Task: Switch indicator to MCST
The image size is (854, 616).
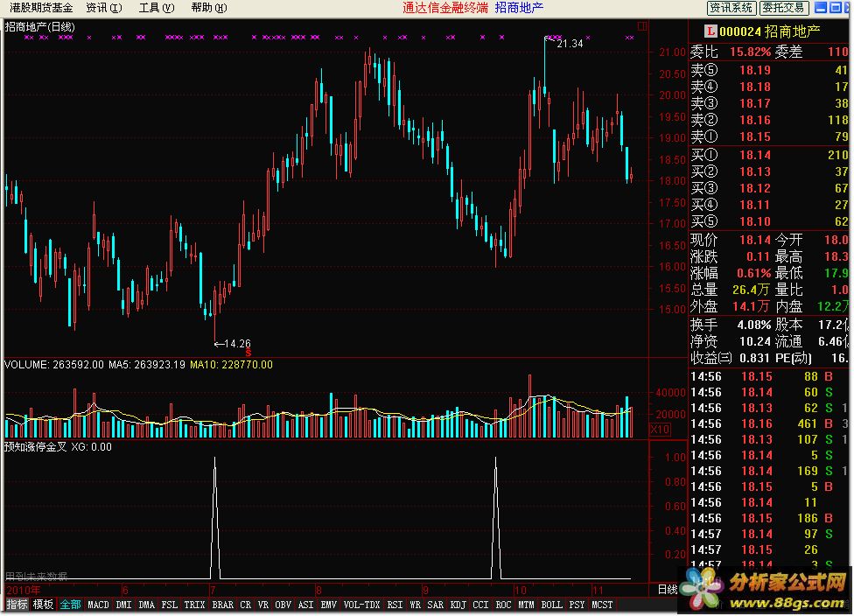Action: [602, 605]
